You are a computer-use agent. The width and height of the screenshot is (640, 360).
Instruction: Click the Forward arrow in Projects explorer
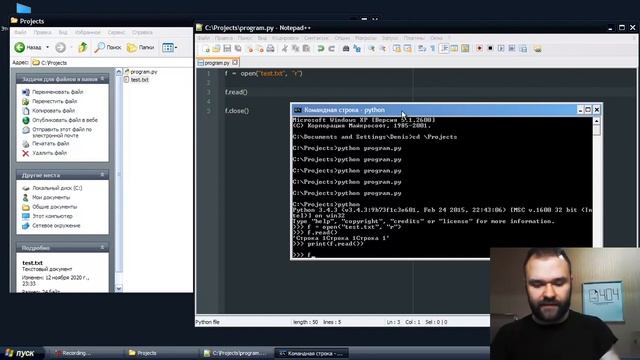60,47
